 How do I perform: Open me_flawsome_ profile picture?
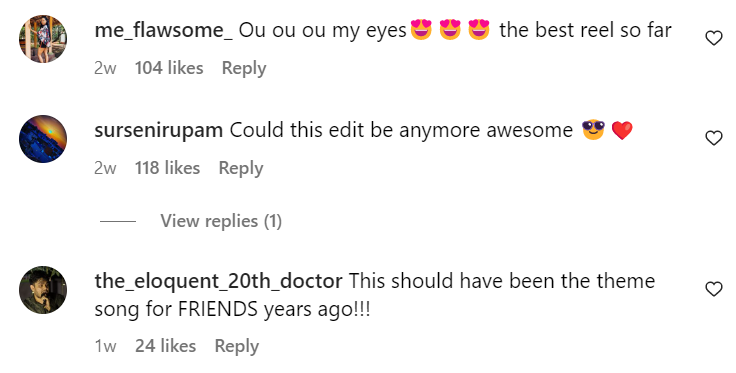[x=43, y=39]
